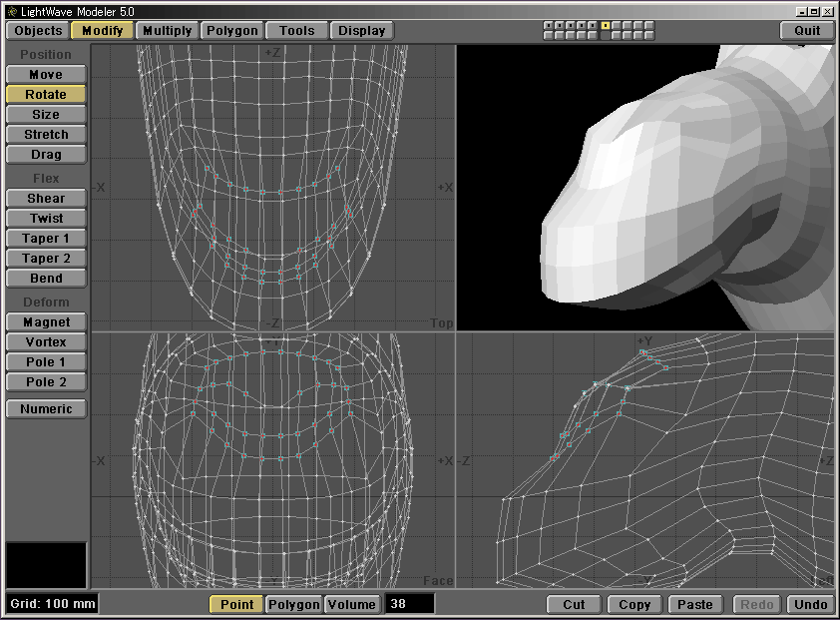Select the Bend tool
This screenshot has height=620, width=840.
click(46, 279)
